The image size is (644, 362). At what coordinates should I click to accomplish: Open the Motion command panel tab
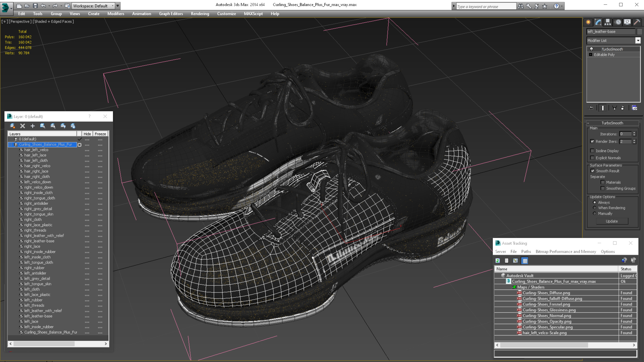(x=618, y=22)
